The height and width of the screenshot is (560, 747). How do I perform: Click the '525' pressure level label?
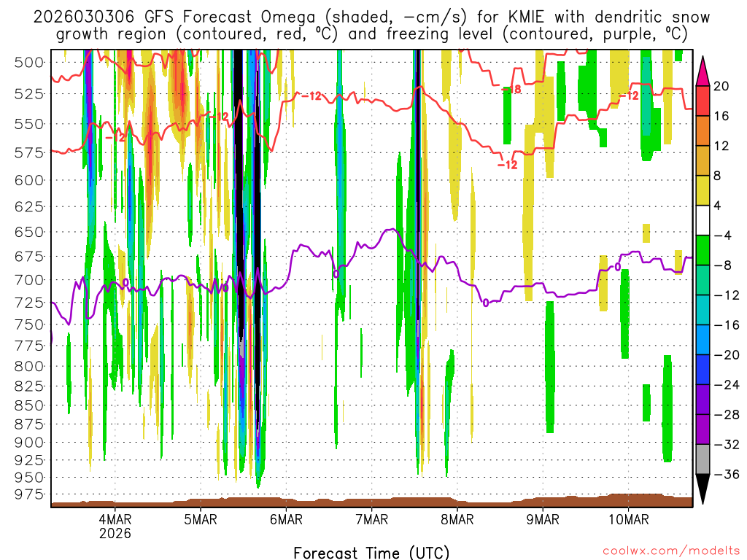tap(29, 94)
